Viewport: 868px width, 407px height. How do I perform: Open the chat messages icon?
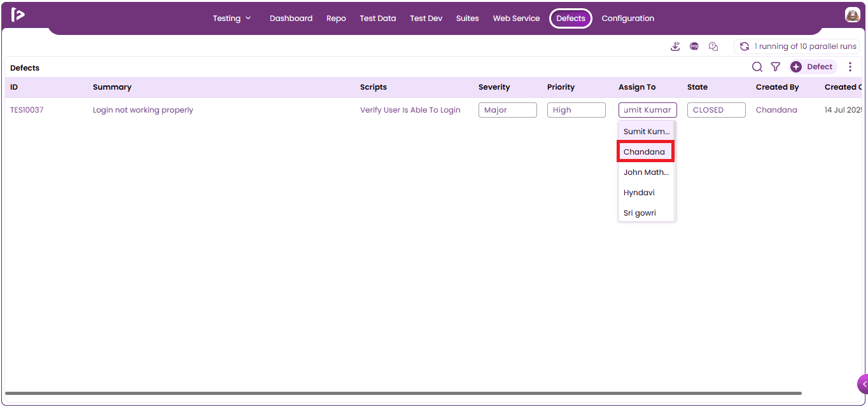[713, 46]
